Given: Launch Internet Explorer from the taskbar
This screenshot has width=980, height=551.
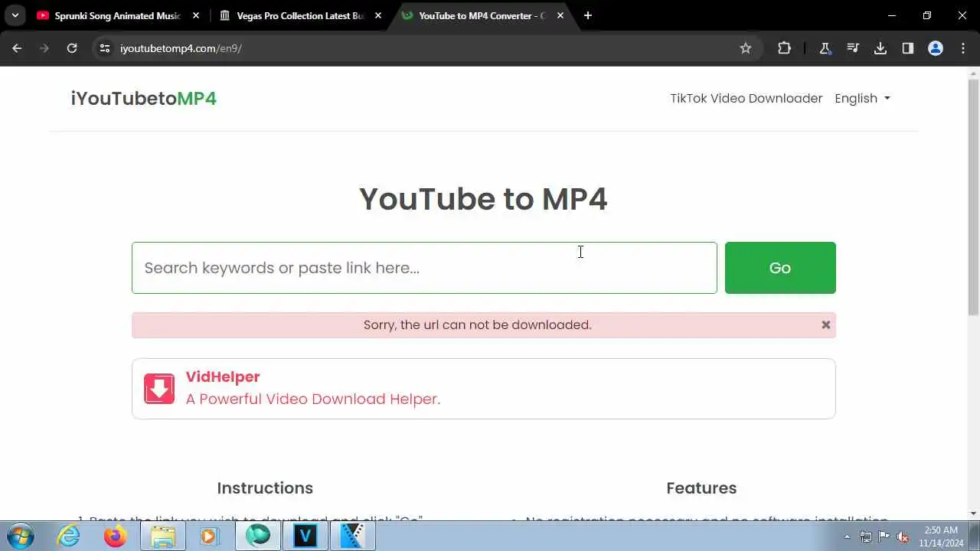Looking at the screenshot, I should 69,536.
